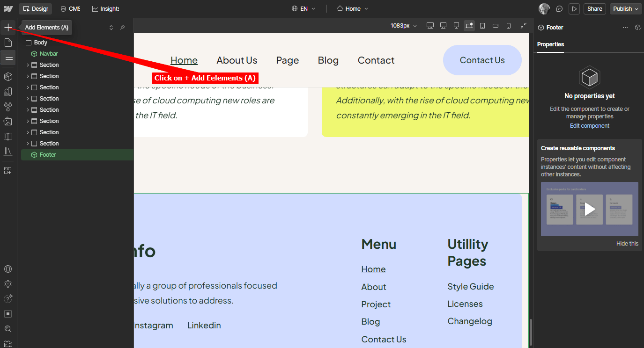Open the open-book icon panel in sidebar
The height and width of the screenshot is (348, 644).
pyautogui.click(x=8, y=137)
